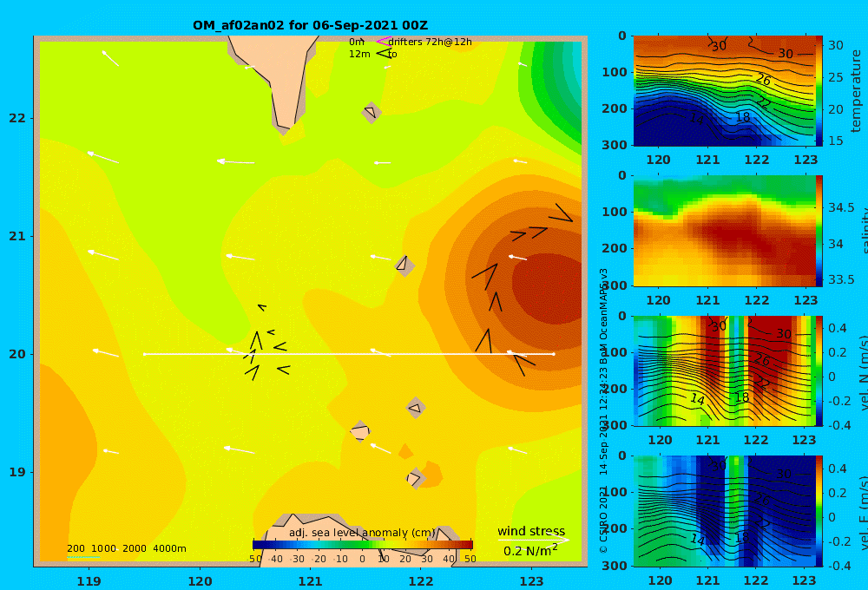Select the magenta drifter arrow in the legend
868x590 pixels.
[383, 41]
